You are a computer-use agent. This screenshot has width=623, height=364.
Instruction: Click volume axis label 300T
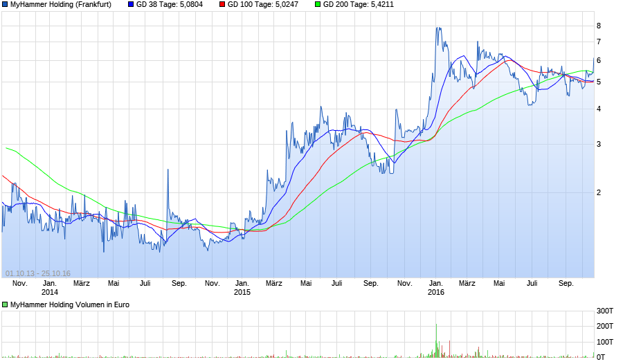(x=605, y=311)
